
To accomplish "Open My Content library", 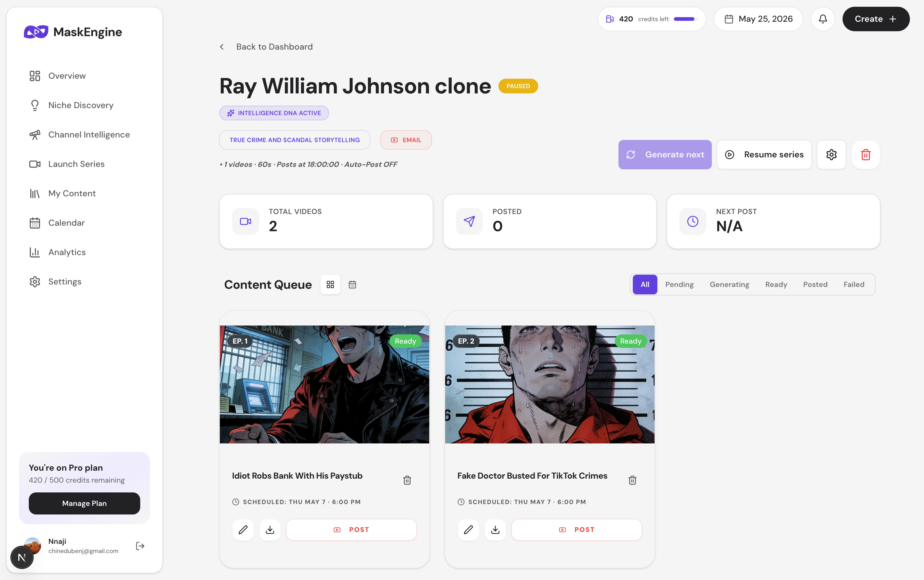I will pos(85,193).
